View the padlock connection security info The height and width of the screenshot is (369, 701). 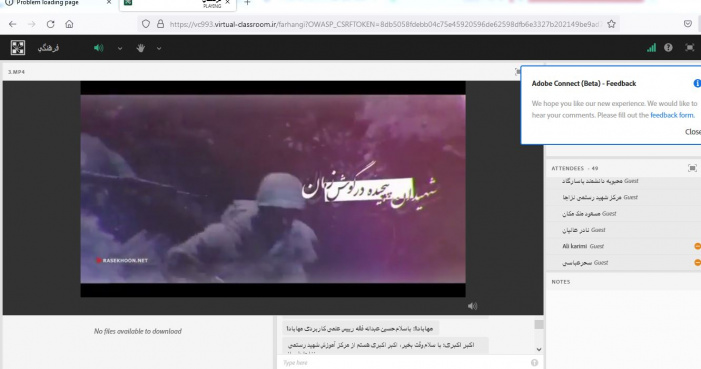[160, 24]
